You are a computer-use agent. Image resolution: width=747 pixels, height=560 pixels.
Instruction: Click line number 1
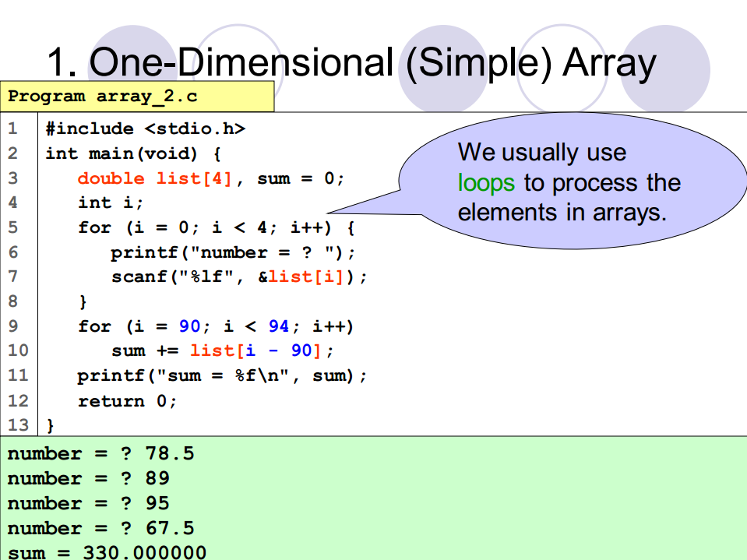[x=13, y=129]
